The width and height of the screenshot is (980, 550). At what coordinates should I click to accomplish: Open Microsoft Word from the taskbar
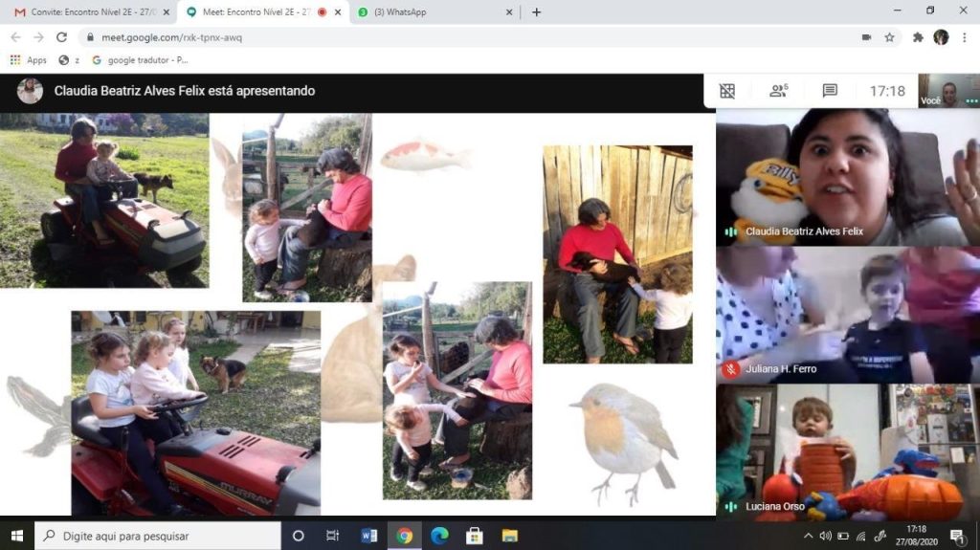(x=368, y=536)
